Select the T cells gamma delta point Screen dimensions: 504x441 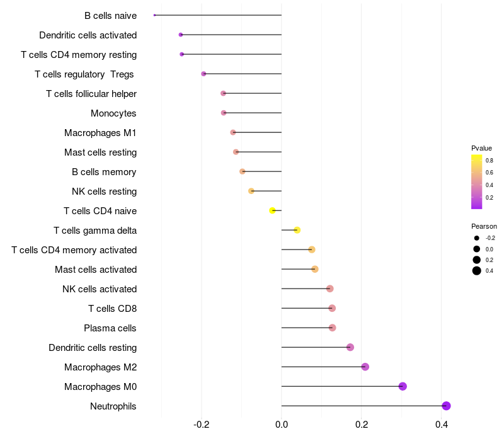pos(297,230)
